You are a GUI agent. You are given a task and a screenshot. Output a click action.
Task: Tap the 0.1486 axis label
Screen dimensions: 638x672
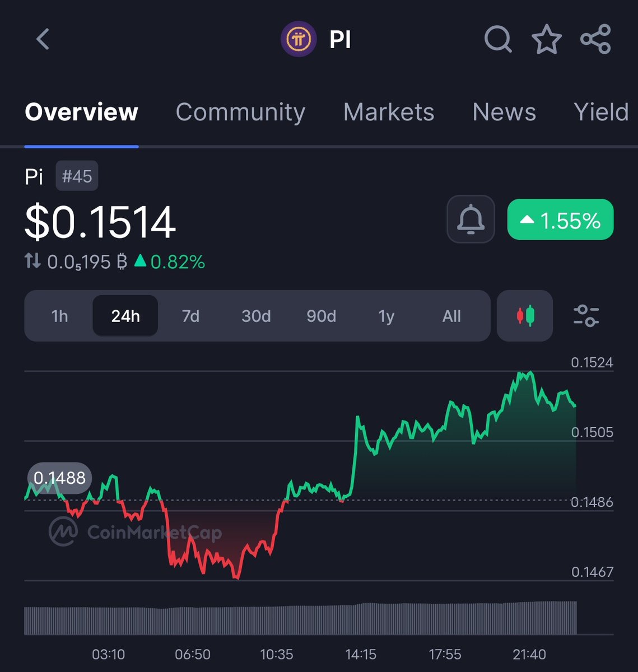click(592, 502)
